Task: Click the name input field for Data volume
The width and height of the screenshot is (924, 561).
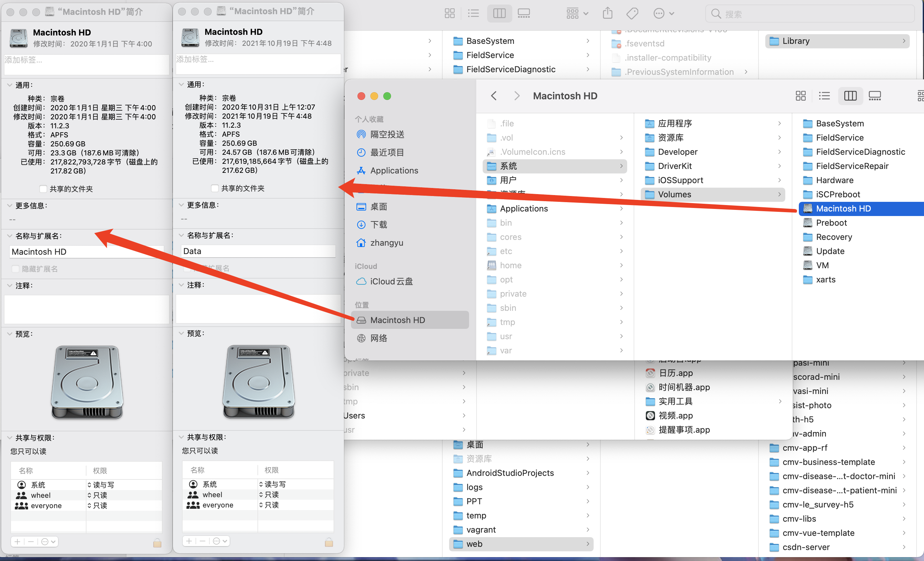Action: tap(257, 251)
